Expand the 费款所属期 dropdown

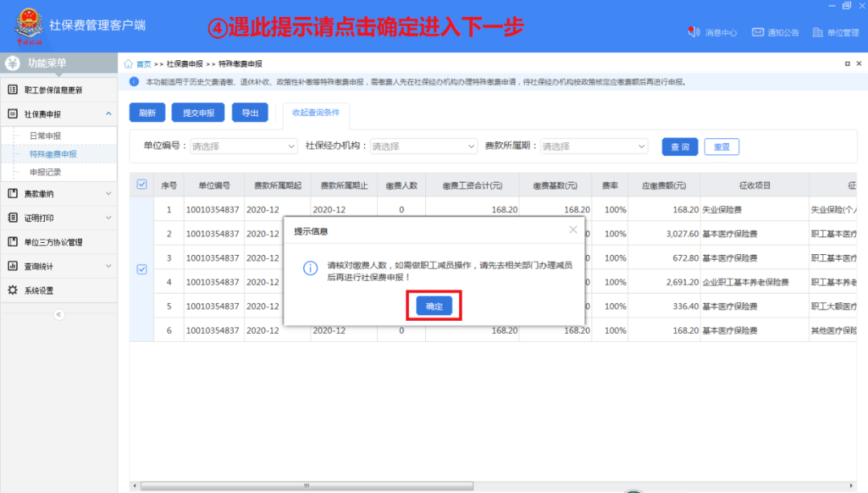click(x=595, y=146)
